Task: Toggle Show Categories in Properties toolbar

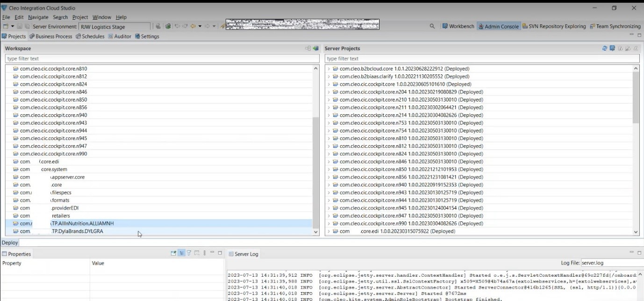Action: (x=181, y=253)
